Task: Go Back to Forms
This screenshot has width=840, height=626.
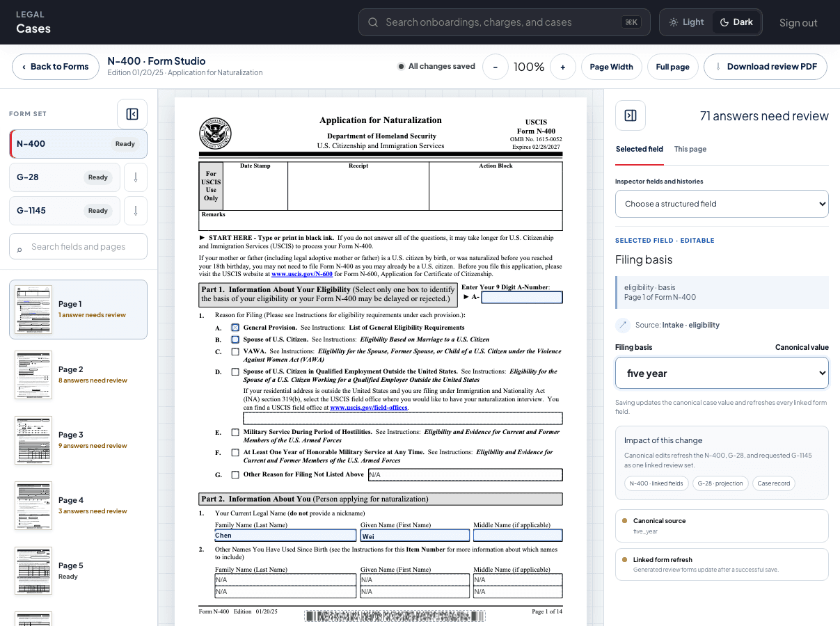Action: 56,67
